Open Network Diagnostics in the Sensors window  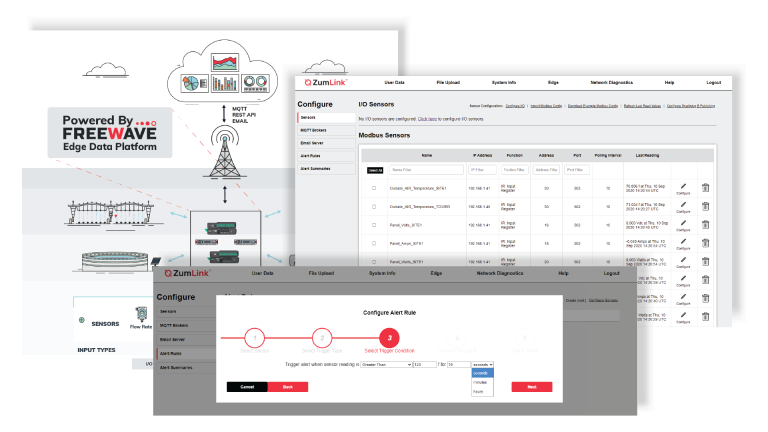click(x=612, y=82)
